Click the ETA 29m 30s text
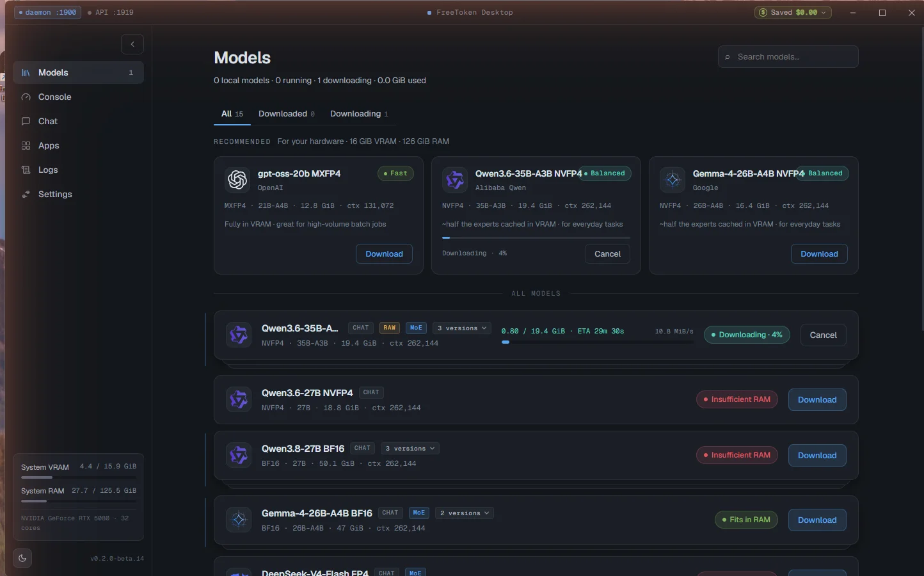Screen dimensions: 924x576 601,332
